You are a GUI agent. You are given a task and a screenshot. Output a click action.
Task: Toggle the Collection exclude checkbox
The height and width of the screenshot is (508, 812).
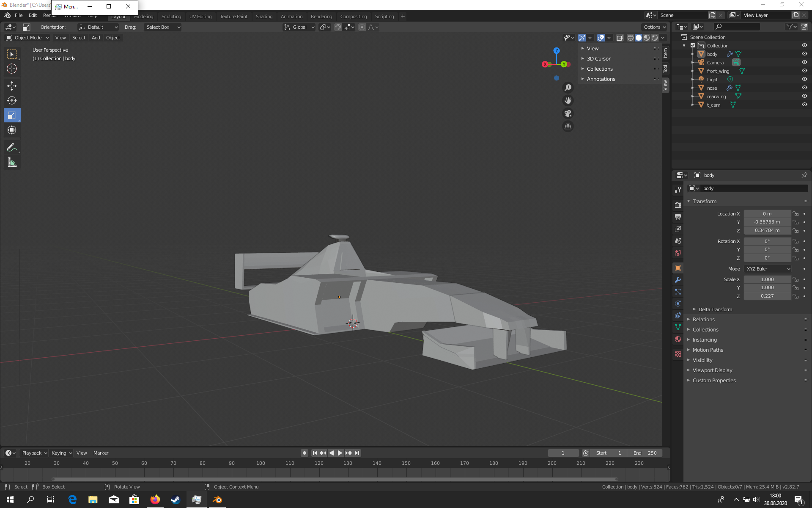coord(693,46)
